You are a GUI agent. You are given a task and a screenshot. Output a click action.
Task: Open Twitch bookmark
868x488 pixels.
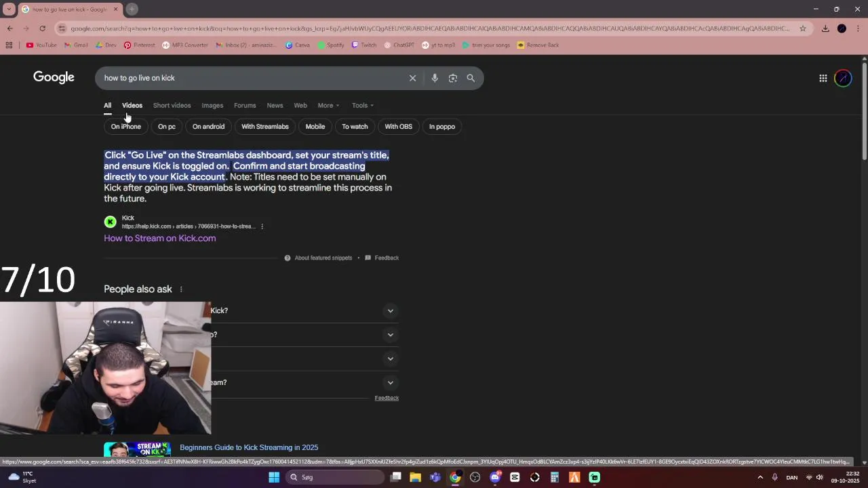(363, 45)
